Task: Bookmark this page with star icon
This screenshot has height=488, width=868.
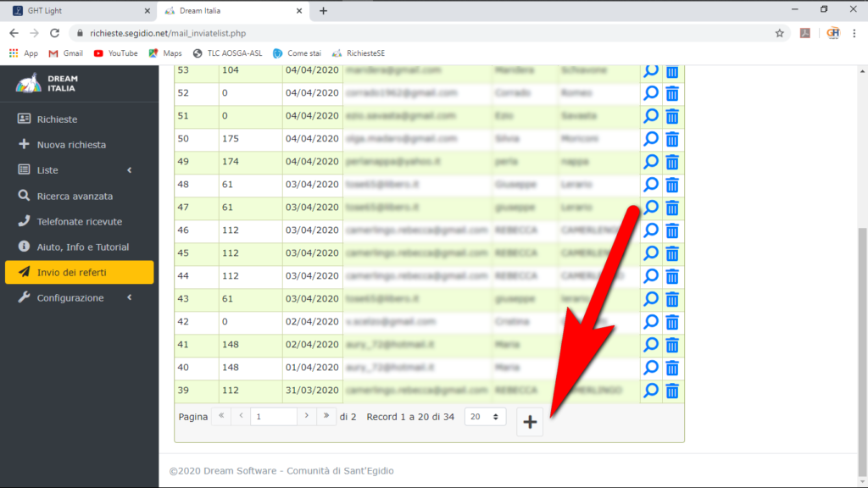Action: (x=779, y=33)
